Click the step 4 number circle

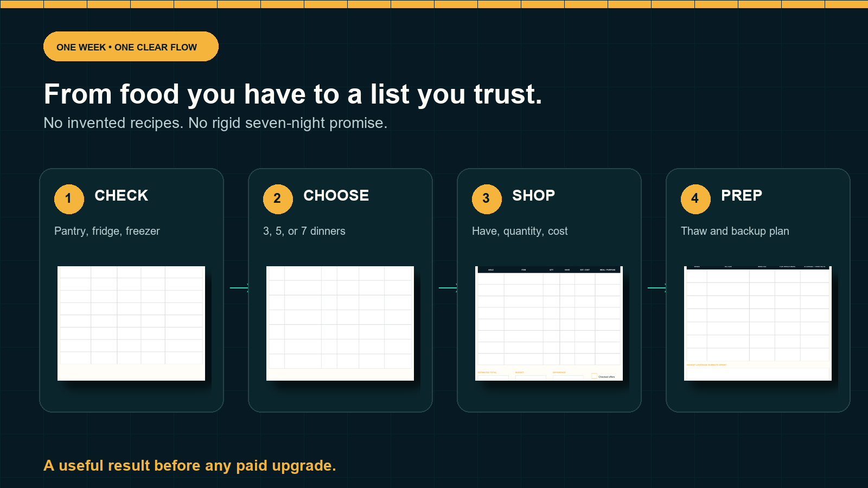[x=695, y=199]
